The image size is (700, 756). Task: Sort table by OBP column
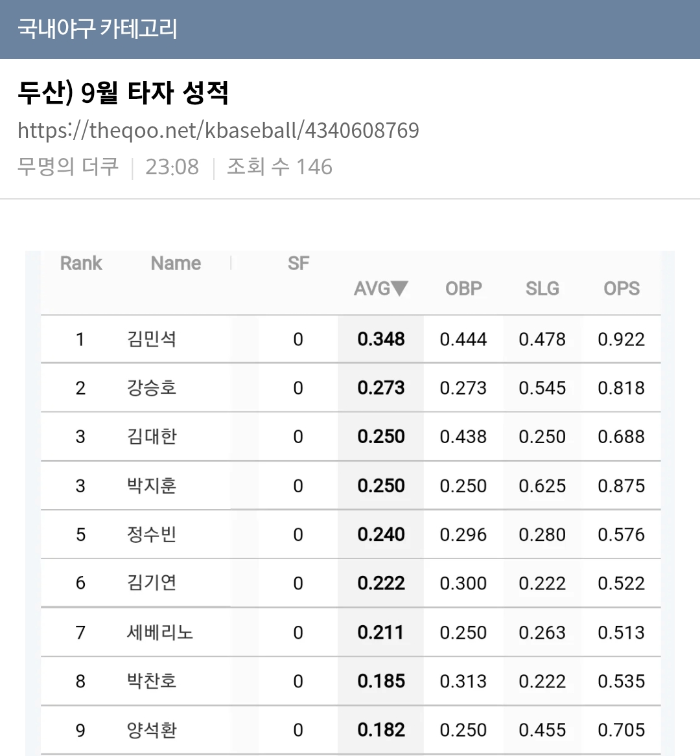coord(463,288)
